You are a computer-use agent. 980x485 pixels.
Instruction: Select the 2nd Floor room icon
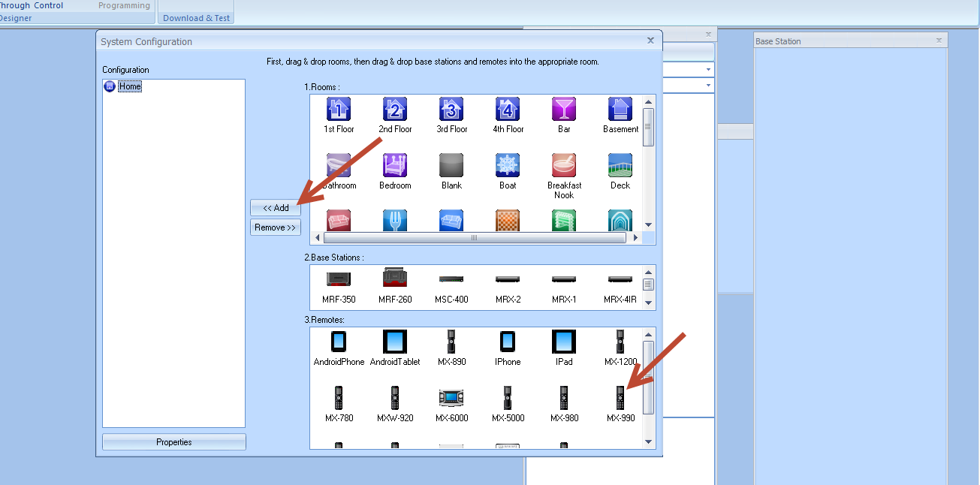395,110
